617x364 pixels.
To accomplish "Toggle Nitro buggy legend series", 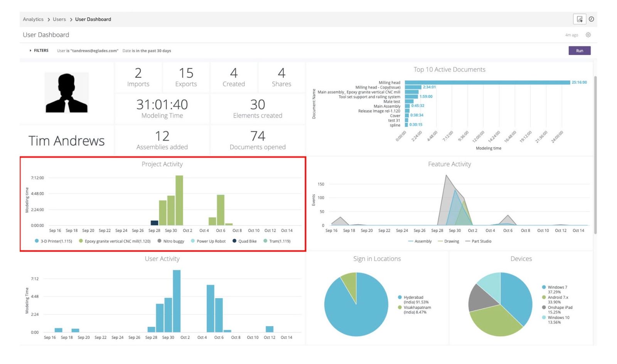I will click(x=173, y=241).
